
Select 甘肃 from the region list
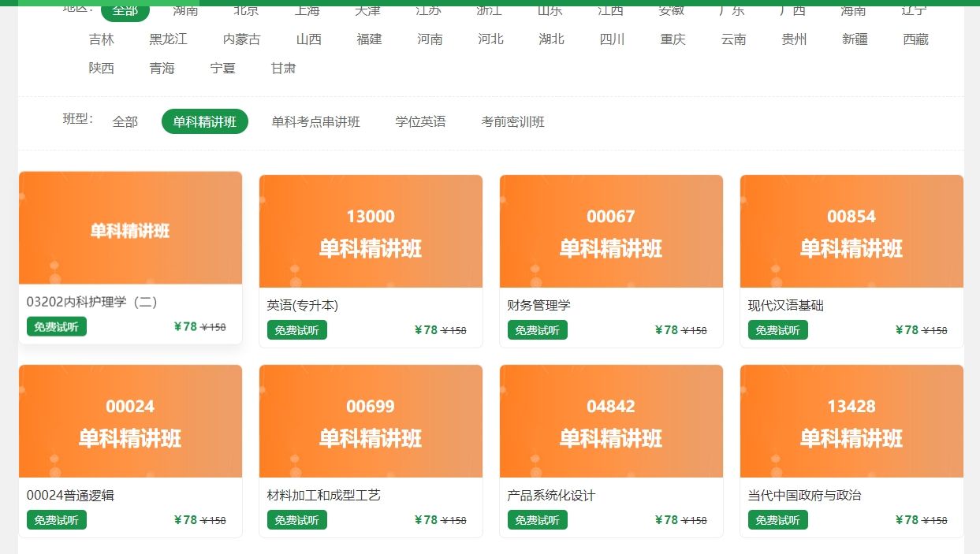(x=283, y=69)
